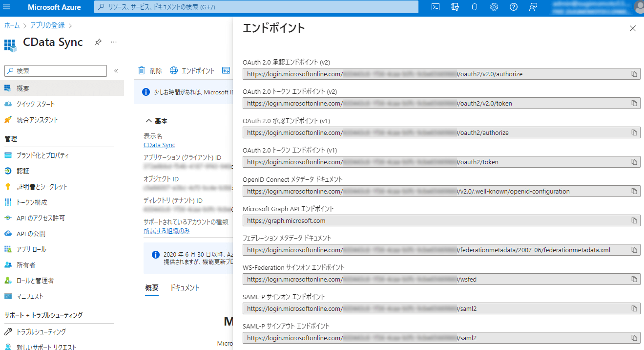Viewport: 644px width, 350px height.
Task: Copy the OAuth 2.0 v2 authorize endpoint
Action: coord(634,74)
